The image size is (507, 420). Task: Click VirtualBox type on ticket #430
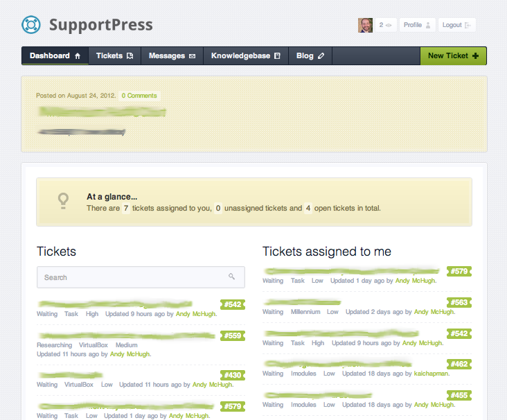click(x=78, y=385)
